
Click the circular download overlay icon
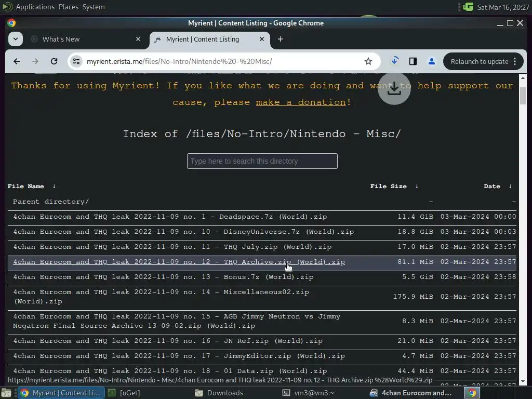(394, 89)
